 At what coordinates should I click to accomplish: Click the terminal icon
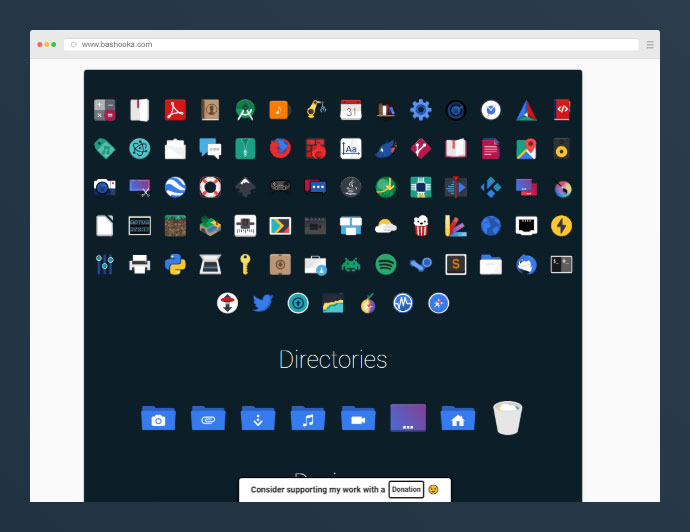[x=562, y=265]
